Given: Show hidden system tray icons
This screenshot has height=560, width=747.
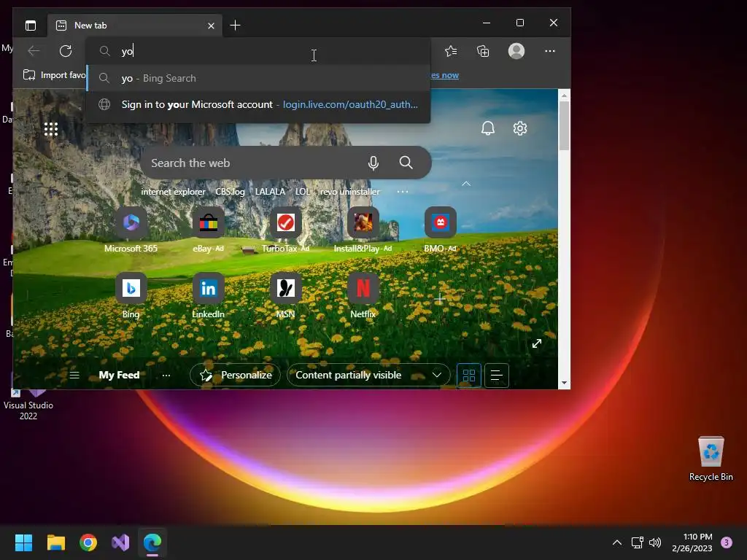Looking at the screenshot, I should pyautogui.click(x=617, y=542).
